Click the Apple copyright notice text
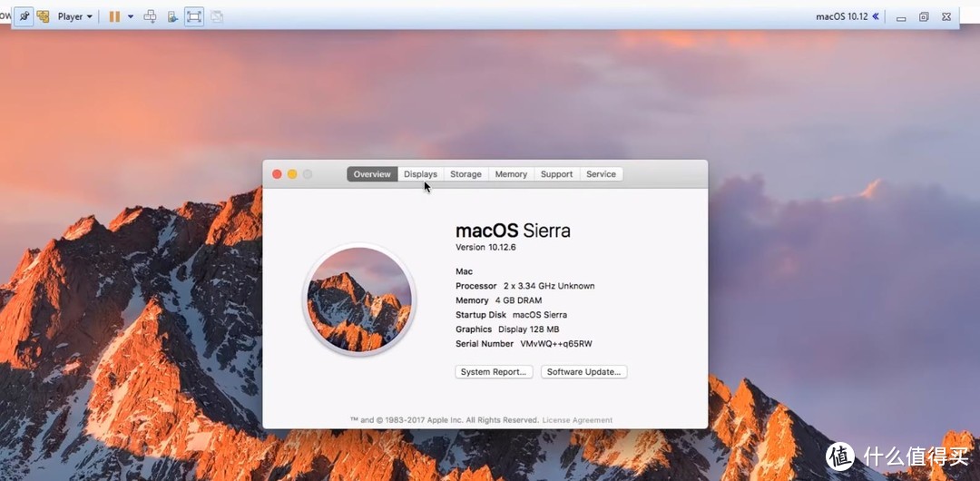The image size is (980, 481). (445, 420)
